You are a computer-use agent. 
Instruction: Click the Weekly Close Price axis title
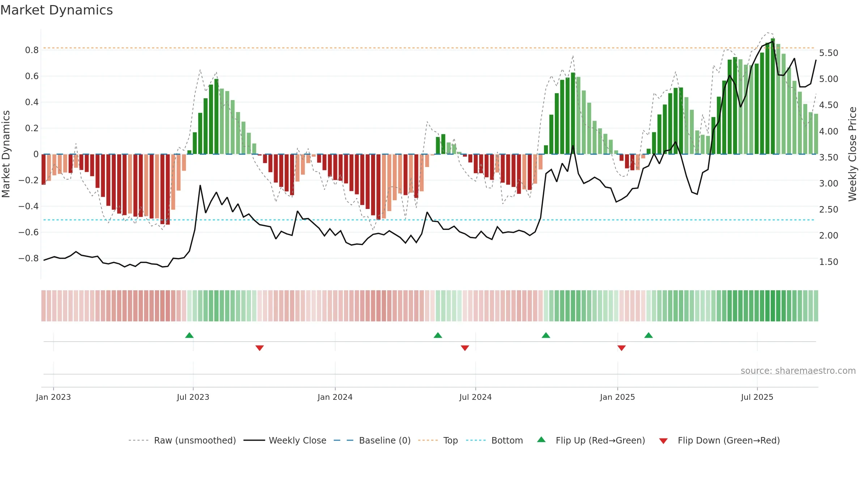pyautogui.click(x=853, y=154)
